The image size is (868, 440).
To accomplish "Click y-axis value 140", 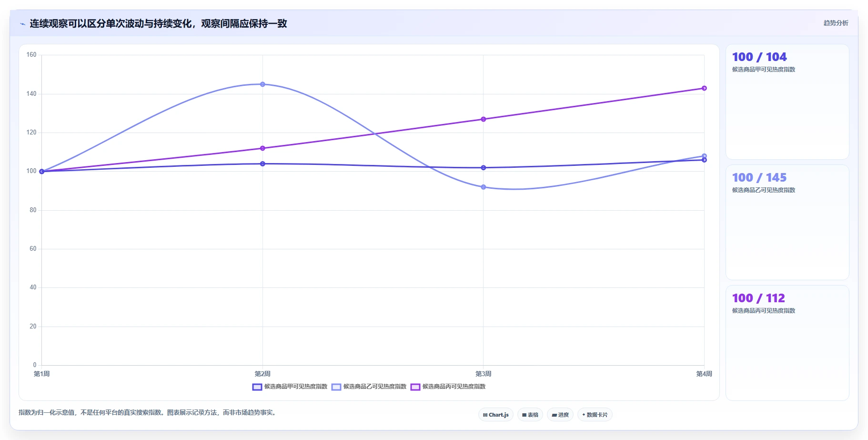I will tap(31, 94).
